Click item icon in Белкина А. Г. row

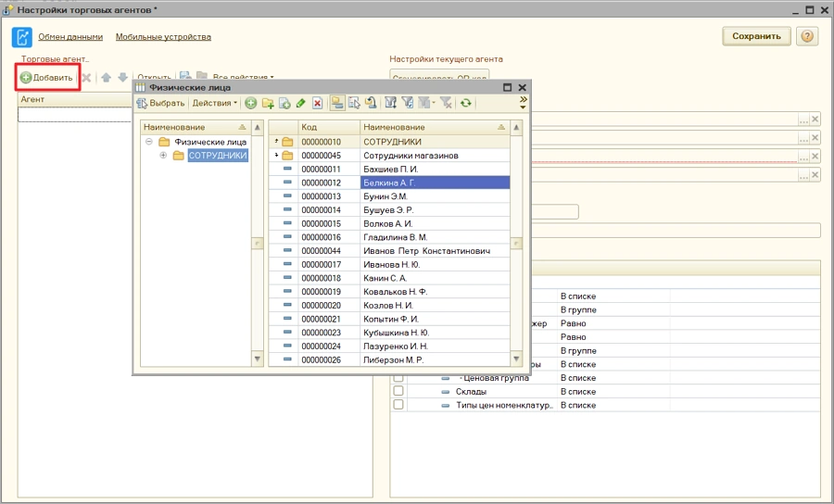coord(288,183)
